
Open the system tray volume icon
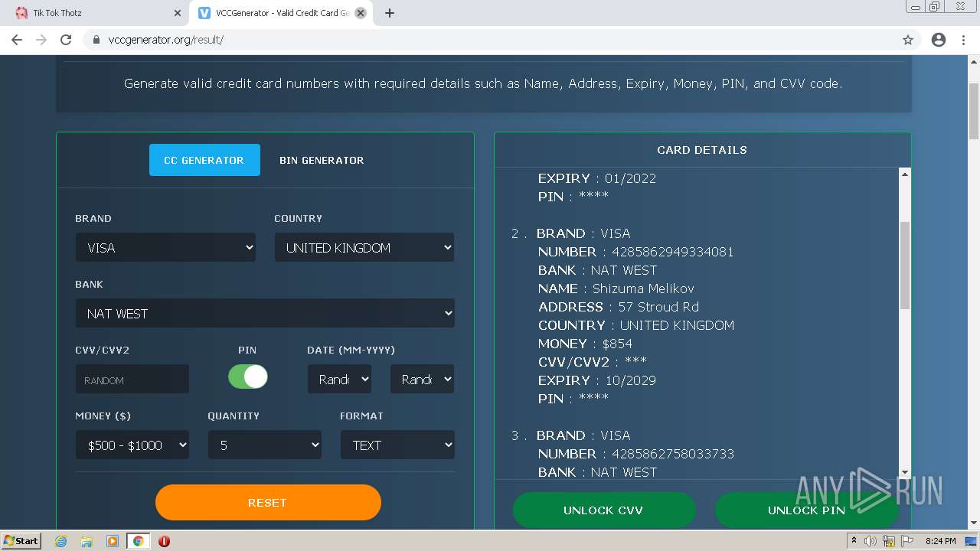pyautogui.click(x=871, y=541)
